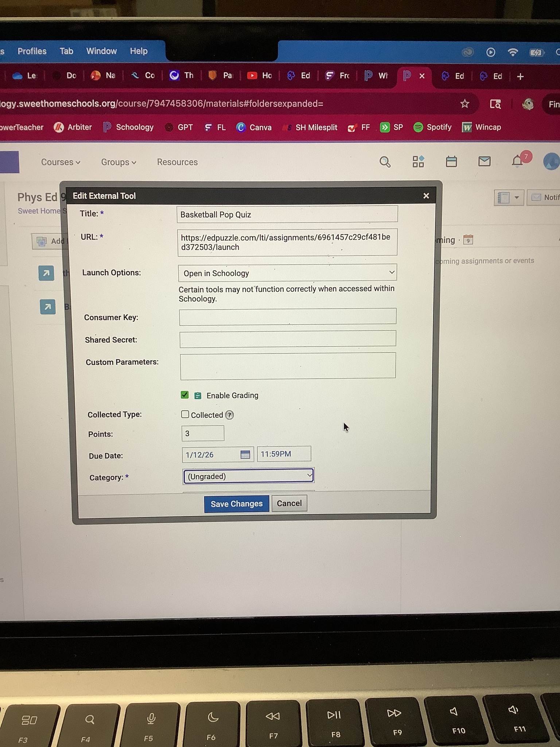This screenshot has width=560, height=747.
Task: Expand the Launch Options dropdown
Action: pos(287,273)
